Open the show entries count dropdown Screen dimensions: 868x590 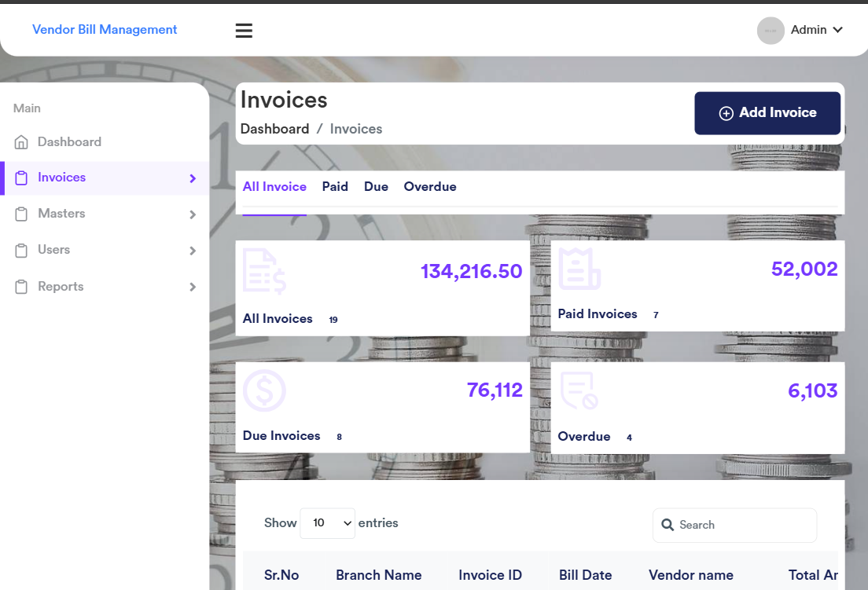coord(327,523)
